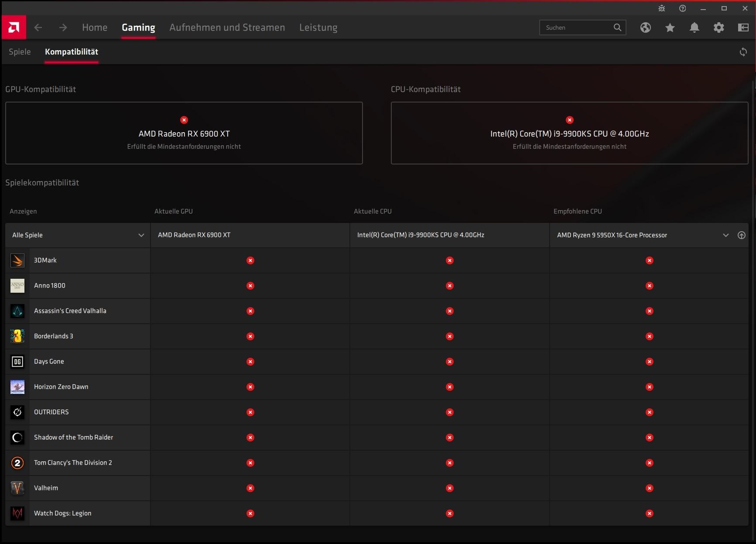The width and height of the screenshot is (756, 544).
Task: Click Valheim's current CPU status icon
Action: click(x=450, y=488)
